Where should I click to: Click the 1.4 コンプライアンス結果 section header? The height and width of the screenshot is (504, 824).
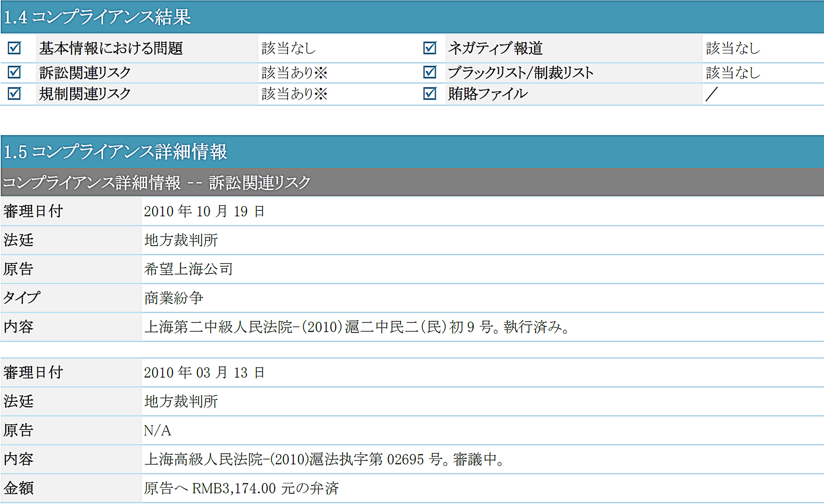tap(412, 17)
